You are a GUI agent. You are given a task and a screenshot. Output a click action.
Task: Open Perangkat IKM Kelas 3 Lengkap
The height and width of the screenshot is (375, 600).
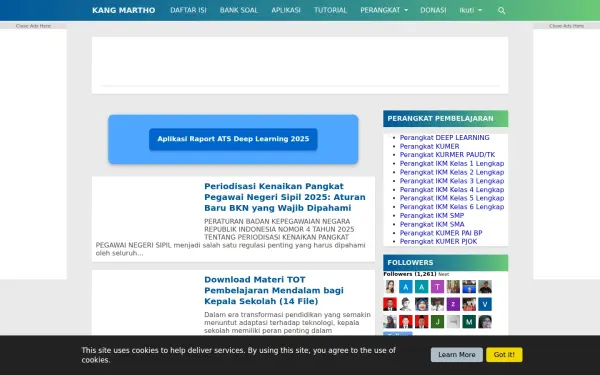coord(452,181)
